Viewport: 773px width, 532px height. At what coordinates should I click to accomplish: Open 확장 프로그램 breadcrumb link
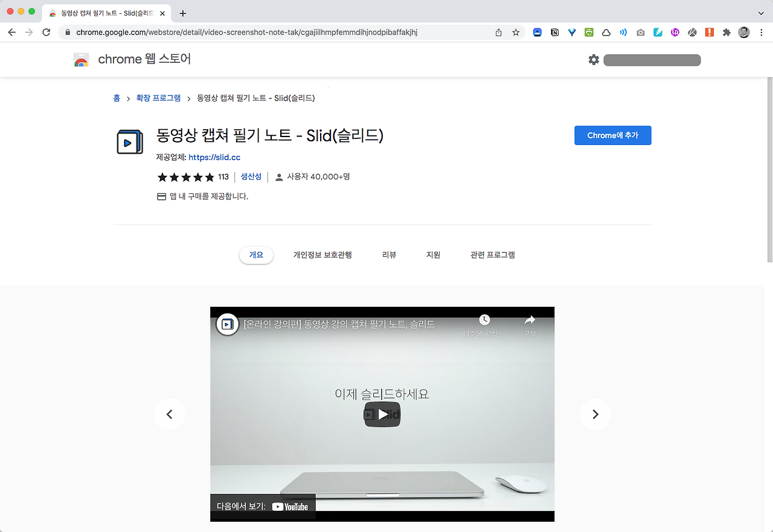[158, 98]
